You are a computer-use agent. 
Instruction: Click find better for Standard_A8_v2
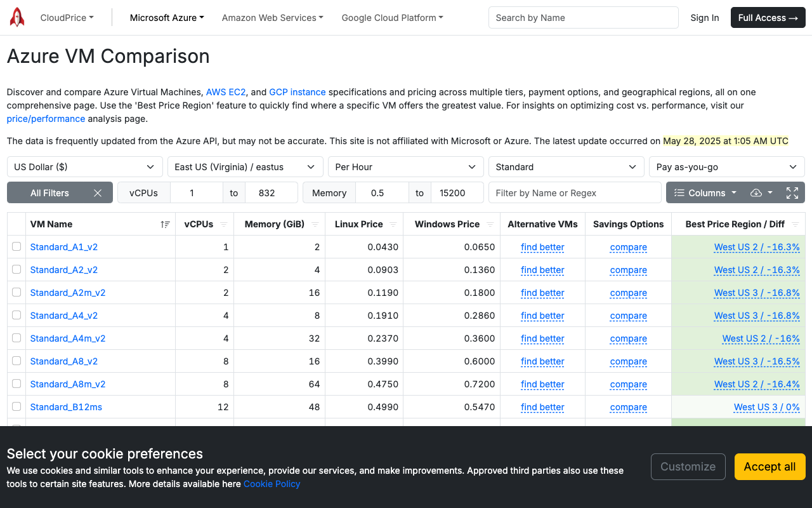542,361
